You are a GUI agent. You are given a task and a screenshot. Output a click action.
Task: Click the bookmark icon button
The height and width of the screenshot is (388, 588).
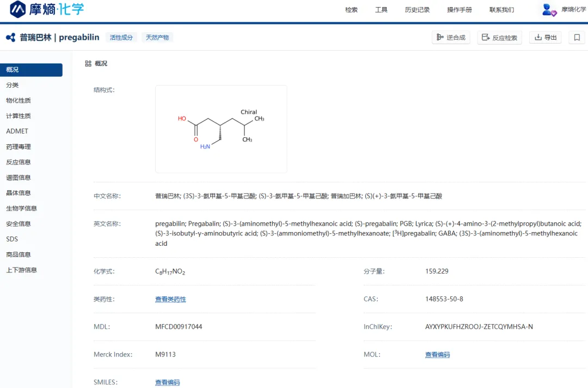tap(577, 38)
